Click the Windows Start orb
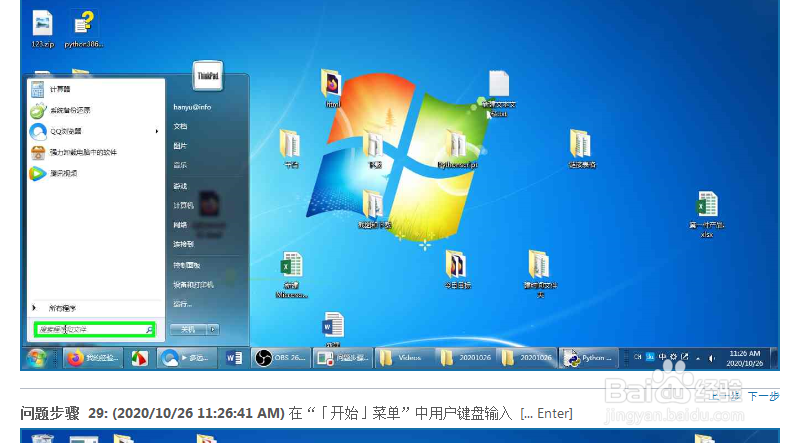Image resolution: width=788 pixels, height=443 pixels. pyautogui.click(x=37, y=358)
